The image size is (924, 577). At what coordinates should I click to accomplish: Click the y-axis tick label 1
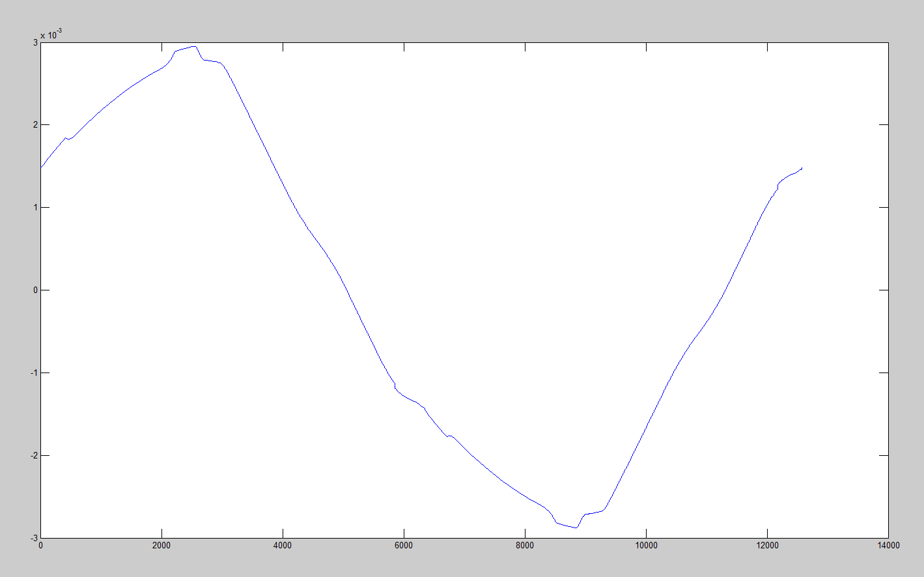point(35,208)
